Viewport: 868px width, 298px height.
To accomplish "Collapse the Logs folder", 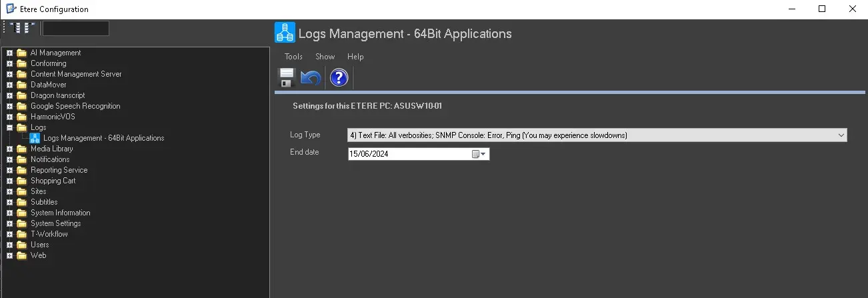I will (10, 127).
